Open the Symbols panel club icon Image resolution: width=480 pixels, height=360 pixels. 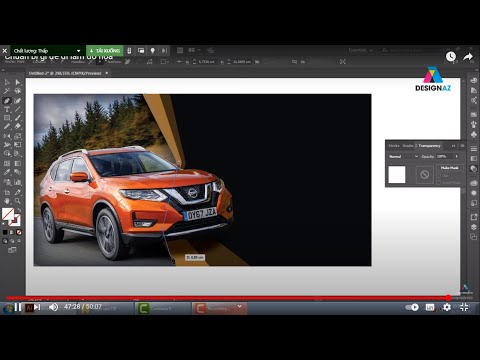pyautogui.click(x=474, y=134)
